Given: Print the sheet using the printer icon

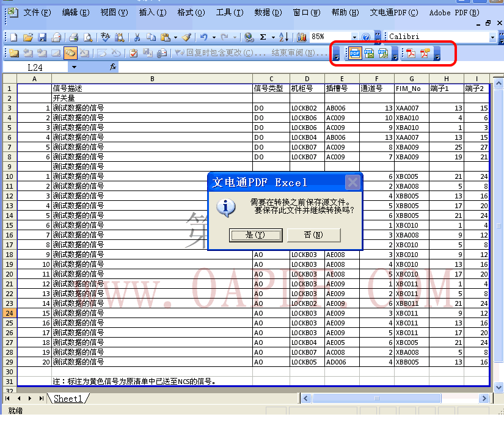Looking at the screenshot, I should click(x=73, y=37).
